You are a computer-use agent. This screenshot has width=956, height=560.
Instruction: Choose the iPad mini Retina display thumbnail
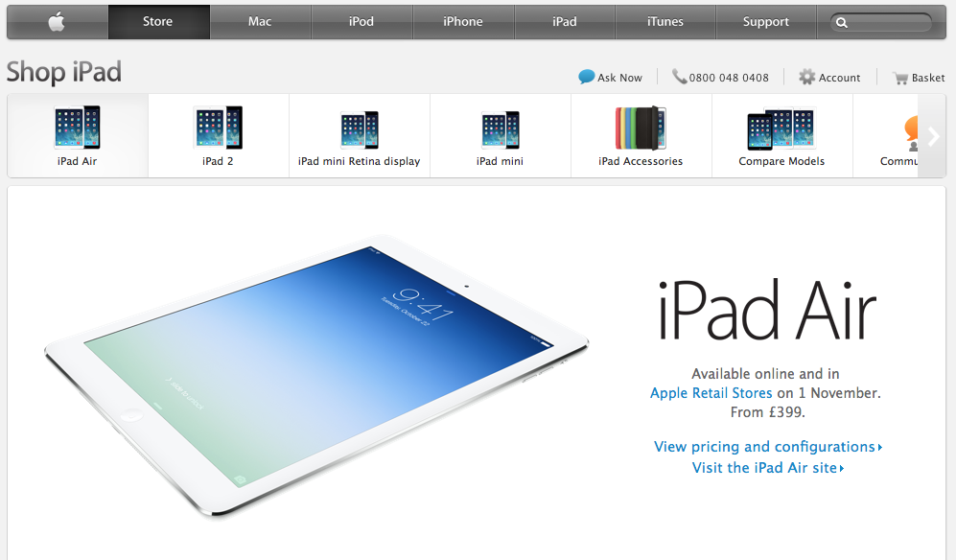pyautogui.click(x=360, y=130)
